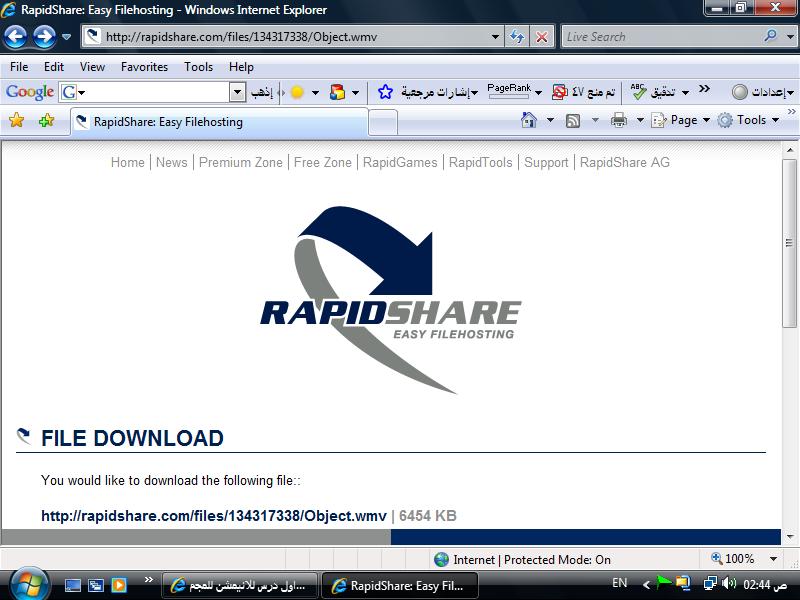Click the multicolored blocks icon on Google toolbar
Screen dimensions: 800x600
click(337, 92)
